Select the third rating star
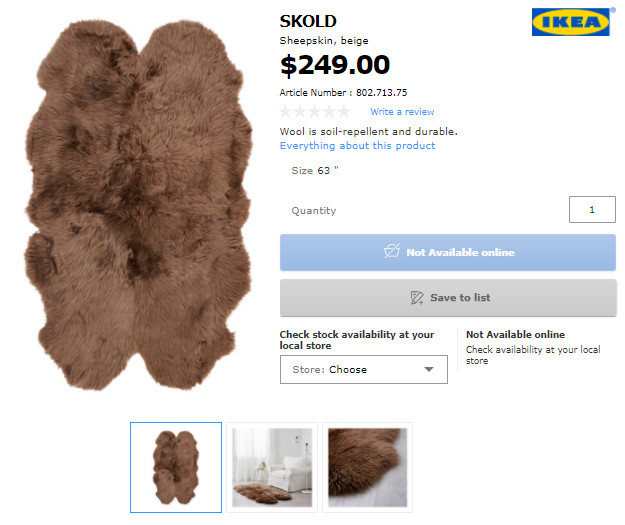Image resolution: width=625 pixels, height=525 pixels. point(314,111)
